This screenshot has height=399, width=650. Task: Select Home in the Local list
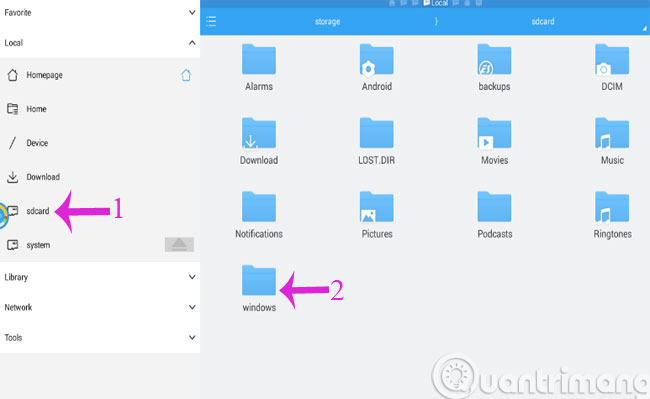pyautogui.click(x=100, y=109)
